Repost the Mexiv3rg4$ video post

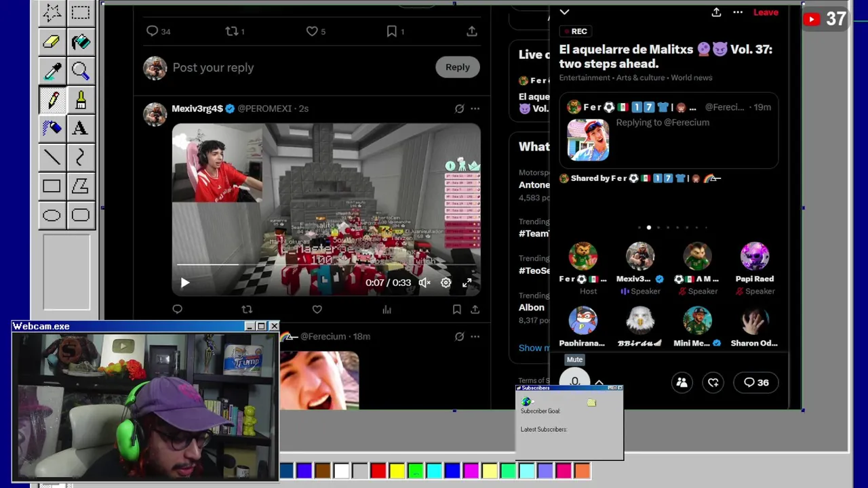coord(247,309)
